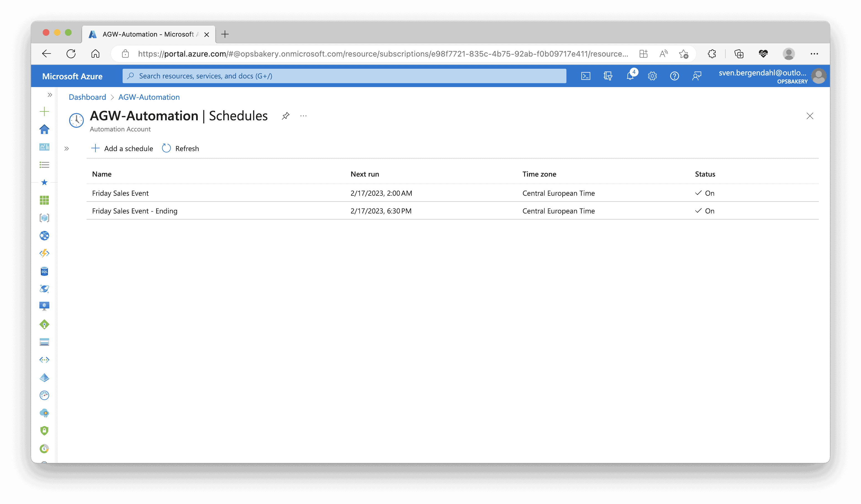
Task: Refresh the schedules list
Action: pyautogui.click(x=180, y=148)
